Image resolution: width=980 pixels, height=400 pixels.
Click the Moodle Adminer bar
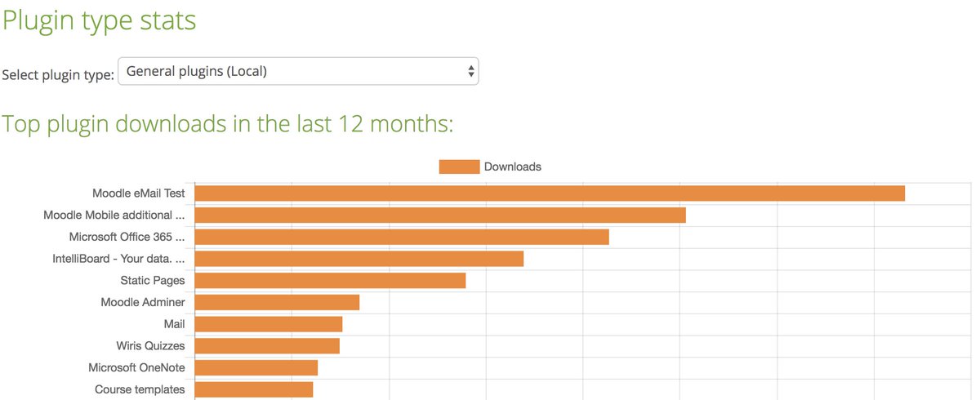pos(277,303)
